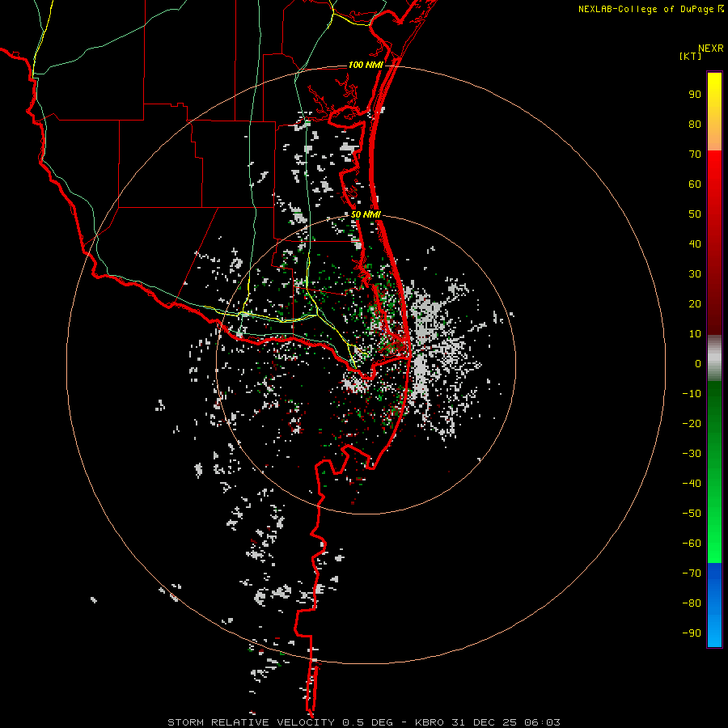Click the positive 30 knot scale label
Image resolution: width=728 pixels, height=728 pixels.
click(x=695, y=274)
